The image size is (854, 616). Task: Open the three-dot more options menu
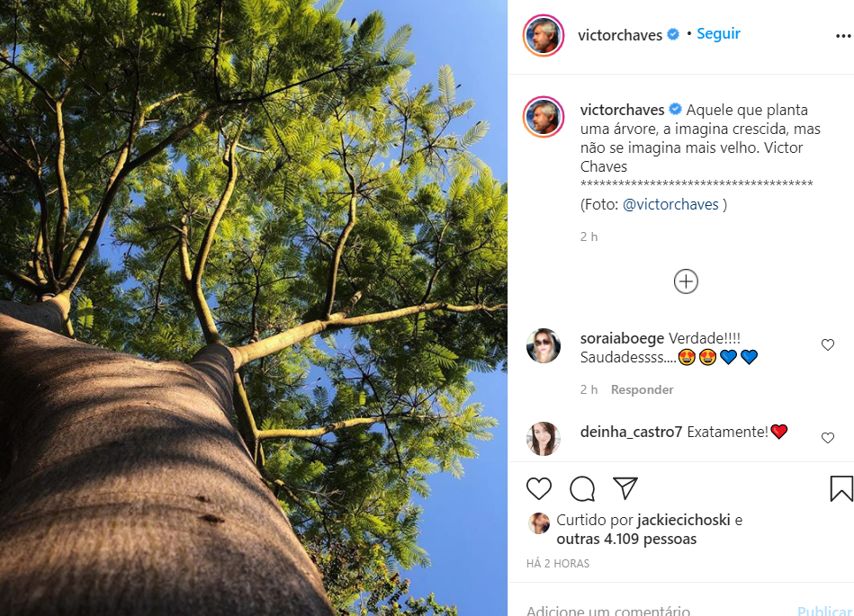[x=842, y=37]
